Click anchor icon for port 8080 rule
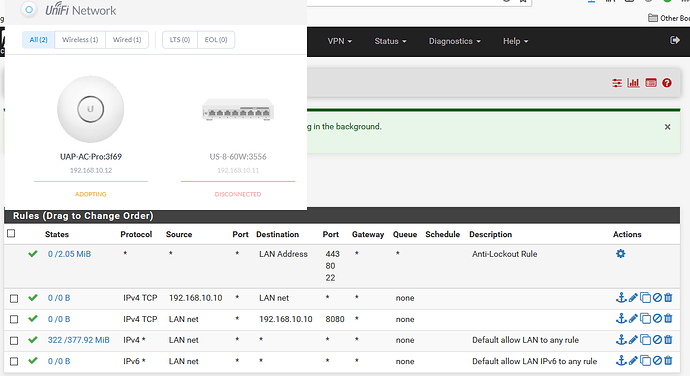Image resolution: width=690 pixels, height=376 pixels. 621,318
